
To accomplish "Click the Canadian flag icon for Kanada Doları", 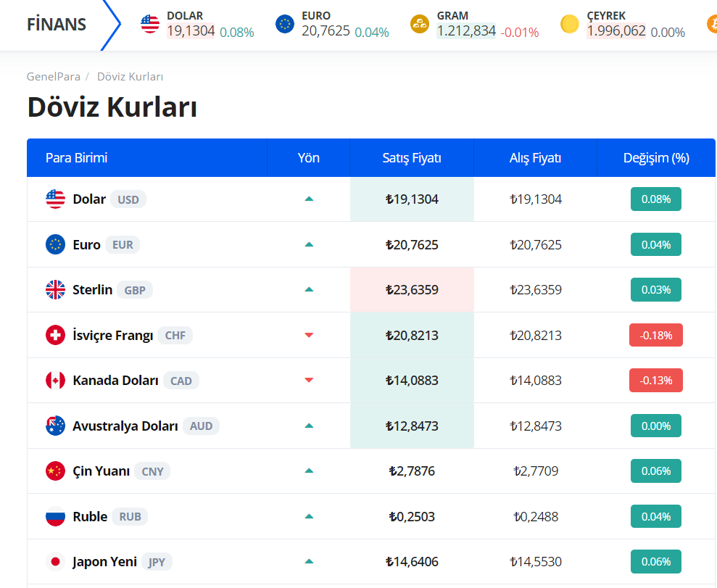I will click(x=55, y=381).
